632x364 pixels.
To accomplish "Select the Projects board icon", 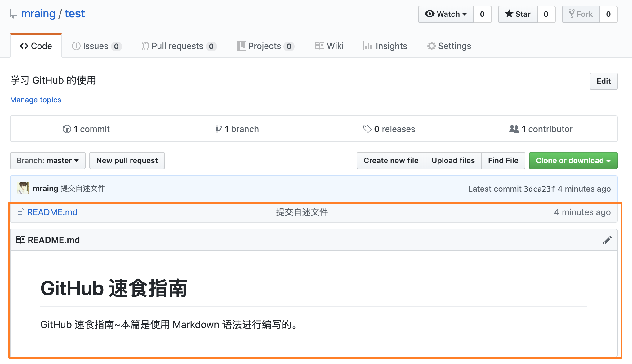I will tap(241, 46).
